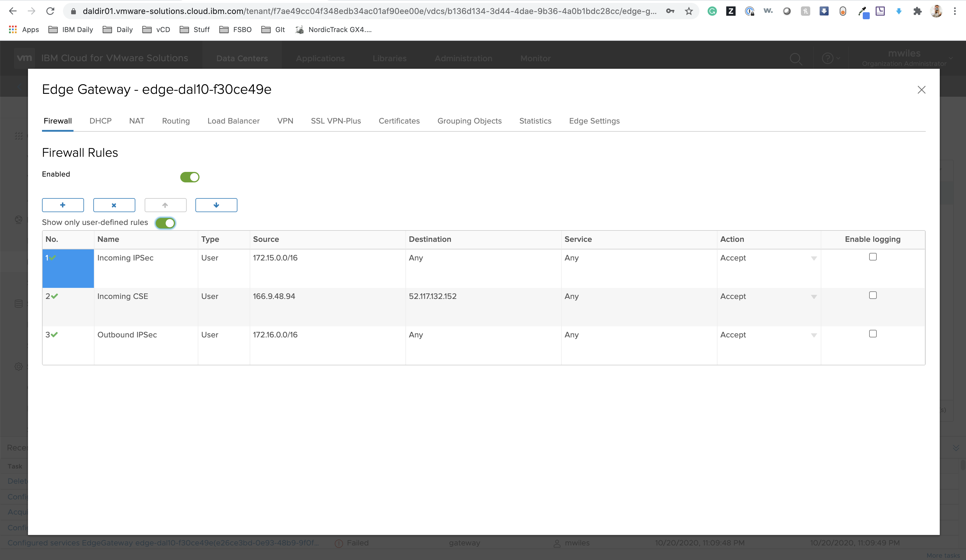
Task: Click the delete rule X button
Action: click(114, 205)
